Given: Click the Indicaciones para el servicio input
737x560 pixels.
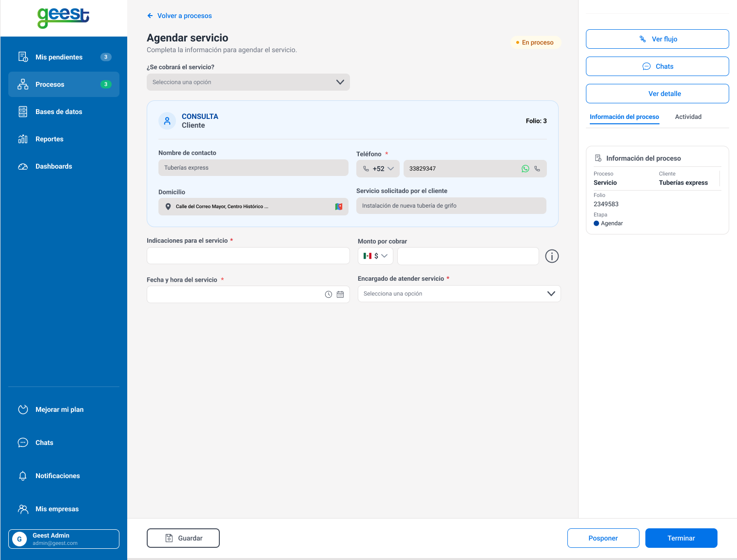Looking at the screenshot, I should tap(248, 256).
